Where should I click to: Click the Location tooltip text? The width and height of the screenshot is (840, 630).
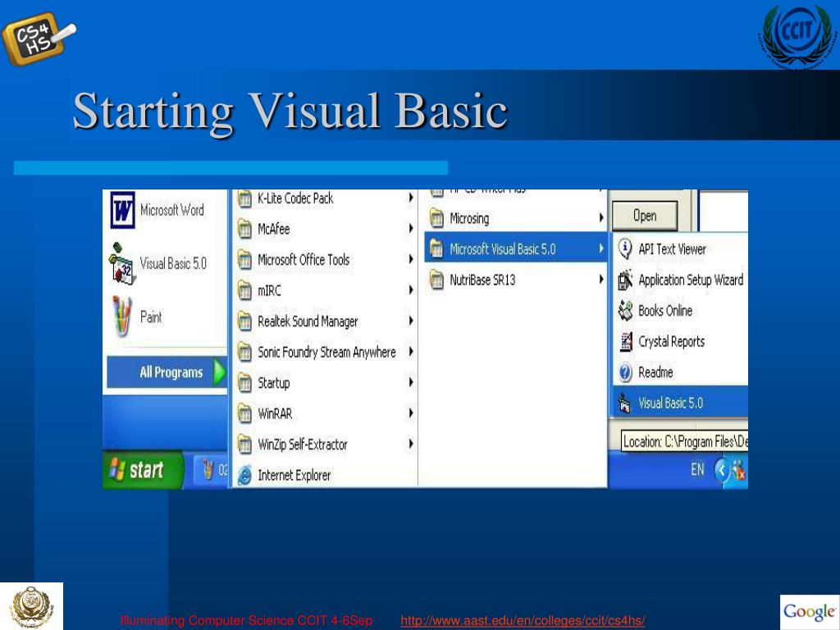pos(685,441)
